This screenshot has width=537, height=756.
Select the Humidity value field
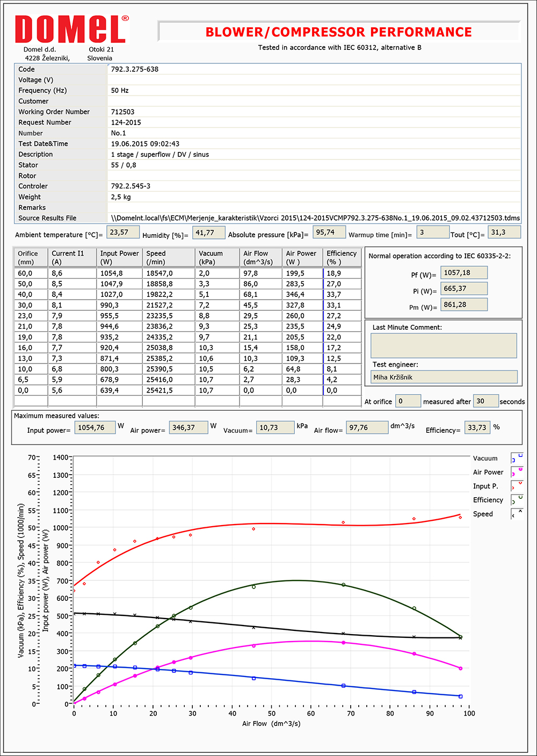(208, 232)
